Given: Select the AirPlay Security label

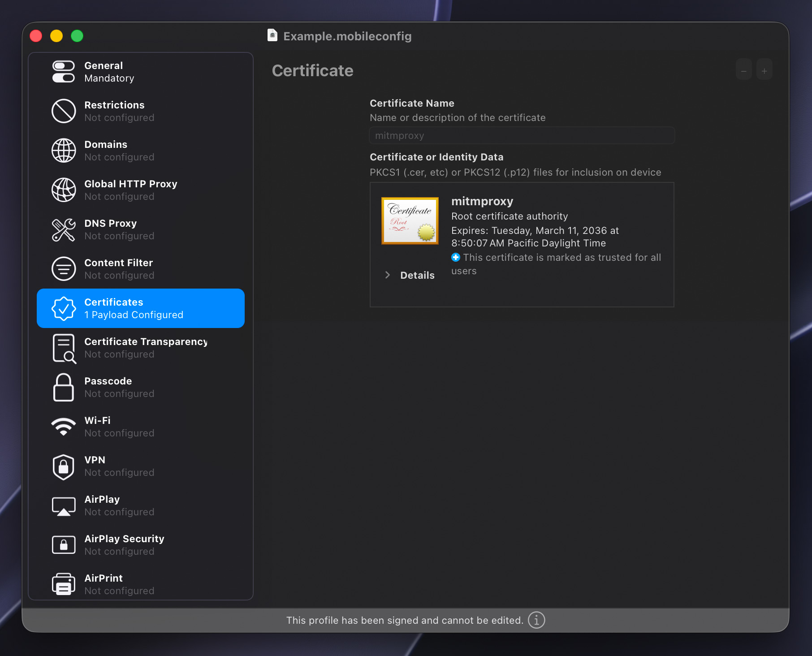Looking at the screenshot, I should tap(125, 545).
